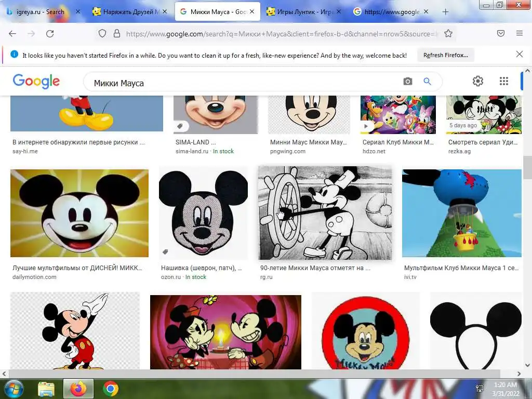Open Google quick settings gear
Image resolution: width=532 pixels, height=399 pixels.
click(478, 81)
